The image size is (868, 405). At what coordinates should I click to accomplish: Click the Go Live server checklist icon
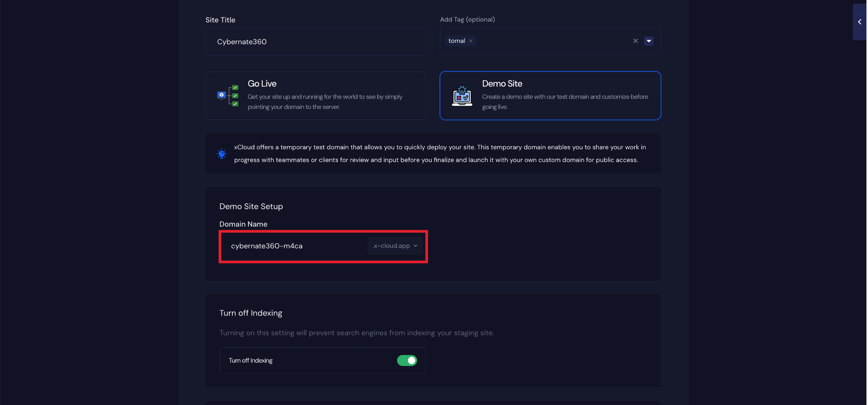(x=228, y=96)
